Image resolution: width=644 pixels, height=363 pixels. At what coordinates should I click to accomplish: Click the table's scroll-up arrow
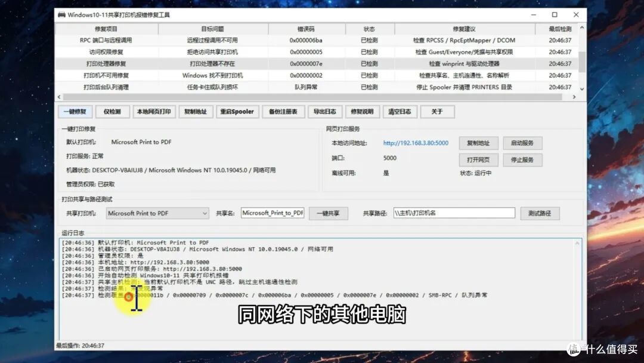(x=581, y=28)
